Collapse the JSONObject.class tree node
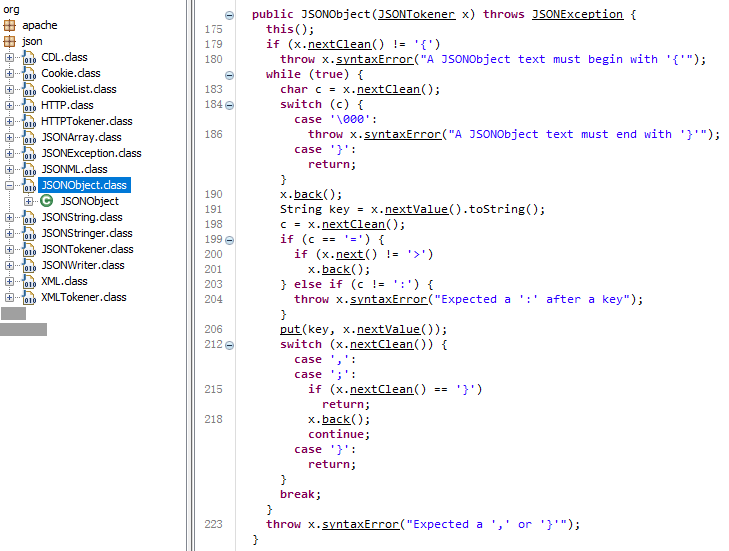Image resolution: width=729 pixels, height=551 pixels. (x=9, y=185)
